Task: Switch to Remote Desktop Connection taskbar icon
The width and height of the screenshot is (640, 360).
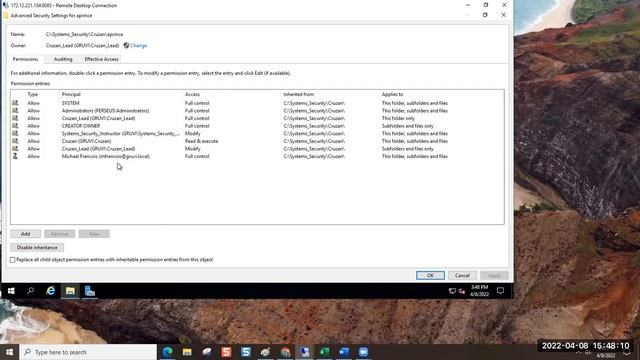Action: [304, 352]
